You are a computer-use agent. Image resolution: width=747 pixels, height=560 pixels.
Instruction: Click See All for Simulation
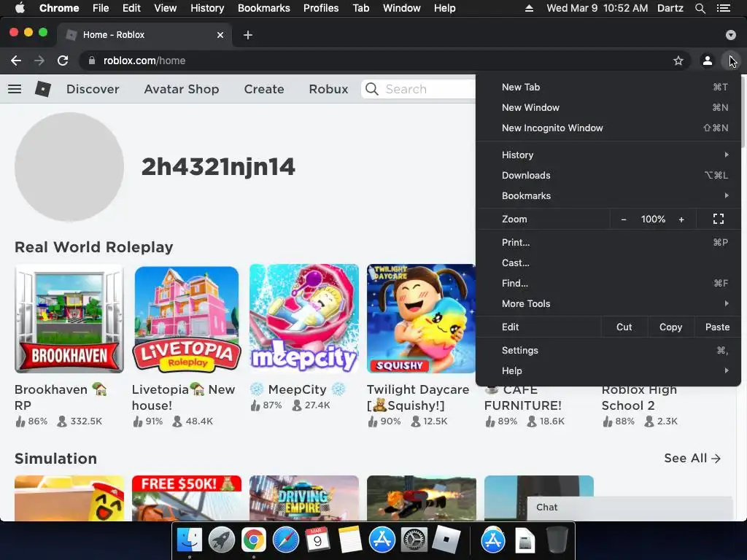pyautogui.click(x=692, y=458)
